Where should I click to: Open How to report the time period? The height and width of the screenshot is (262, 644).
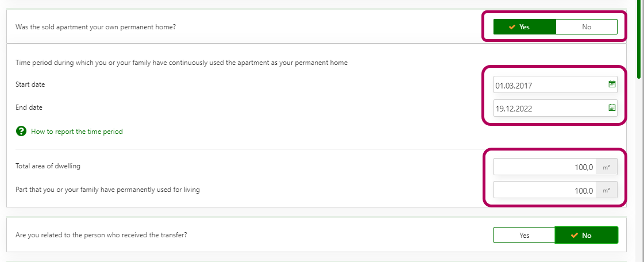(x=76, y=132)
